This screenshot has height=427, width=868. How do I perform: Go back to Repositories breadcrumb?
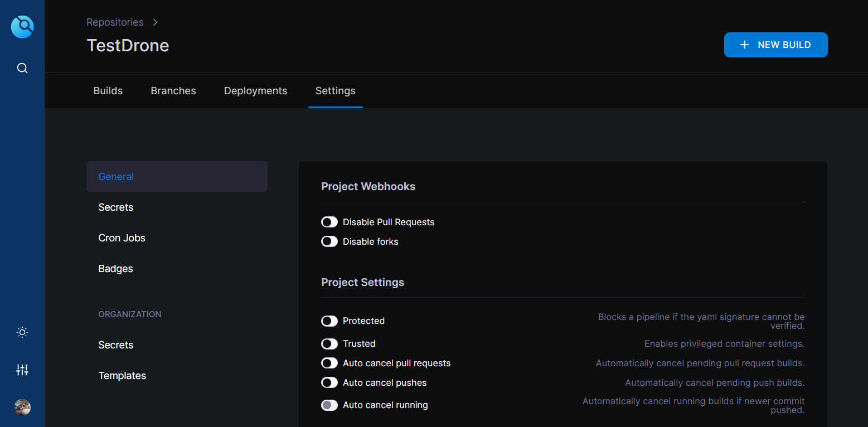pyautogui.click(x=115, y=22)
